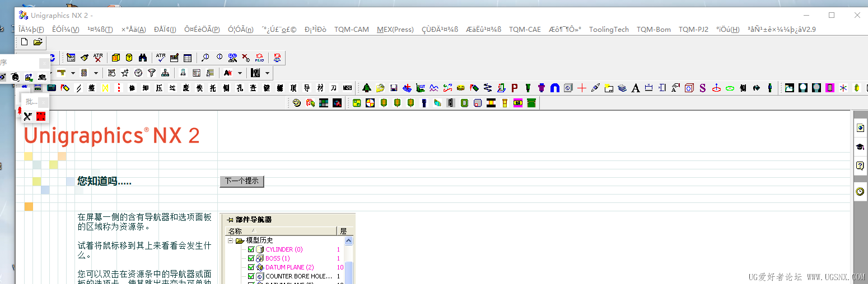The height and width of the screenshot is (284, 868).
Task: Uncheck the BOSS (1) checkbox
Action: 251,258
